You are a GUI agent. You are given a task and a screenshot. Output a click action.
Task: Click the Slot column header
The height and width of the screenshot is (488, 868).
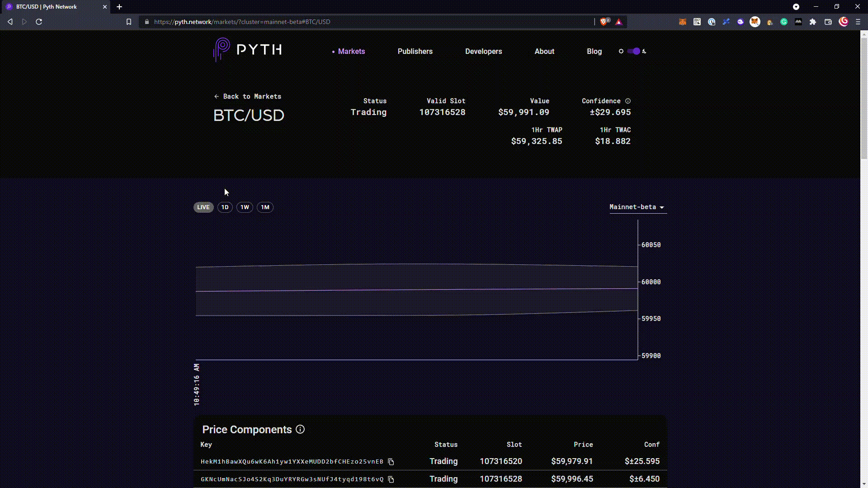pos(514,445)
